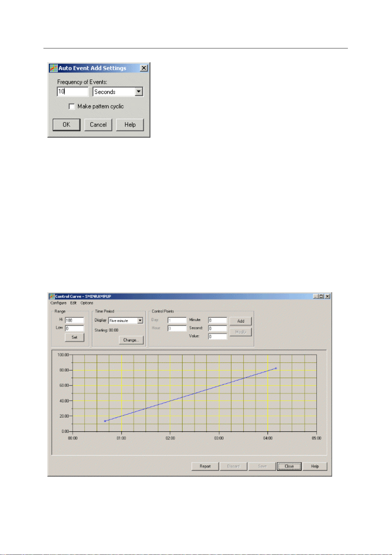This screenshot has width=392, height=555.
Task: Click the Auto Event Add Settings title icon
Action: click(53, 68)
